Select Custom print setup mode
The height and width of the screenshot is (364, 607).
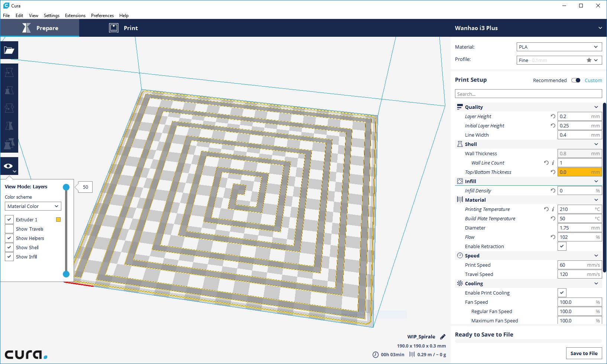(593, 80)
